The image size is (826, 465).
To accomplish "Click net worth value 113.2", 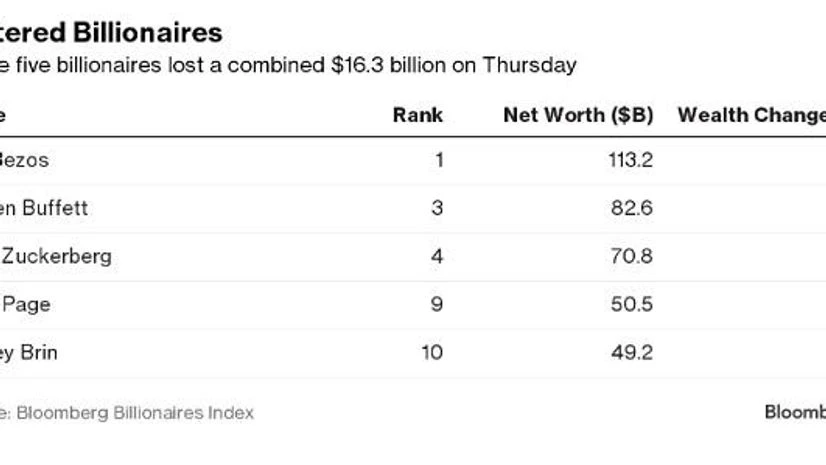I will (x=630, y=160).
